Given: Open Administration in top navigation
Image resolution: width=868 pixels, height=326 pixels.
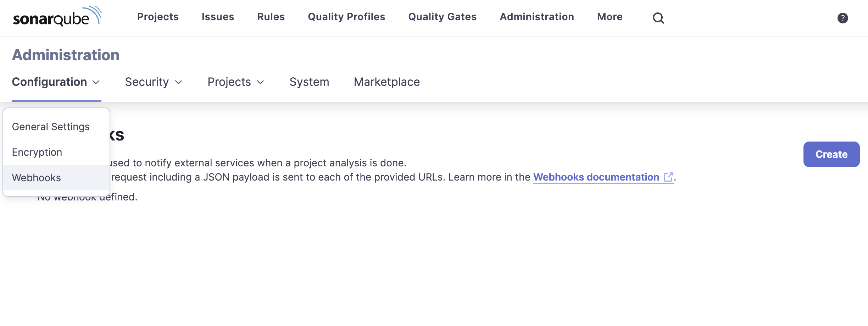Looking at the screenshot, I should pos(537,17).
